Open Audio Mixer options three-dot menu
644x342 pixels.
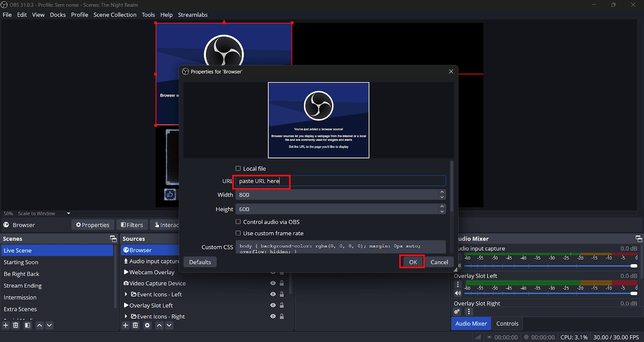click(469, 311)
